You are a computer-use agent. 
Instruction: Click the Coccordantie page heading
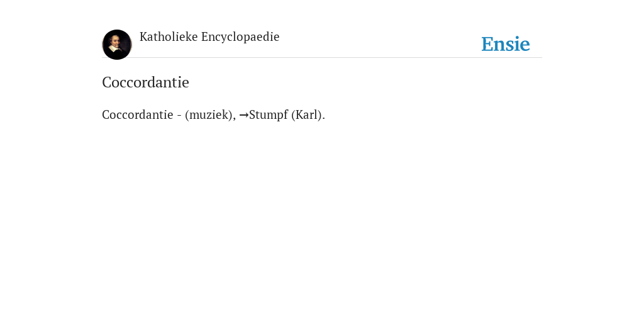coord(145,82)
